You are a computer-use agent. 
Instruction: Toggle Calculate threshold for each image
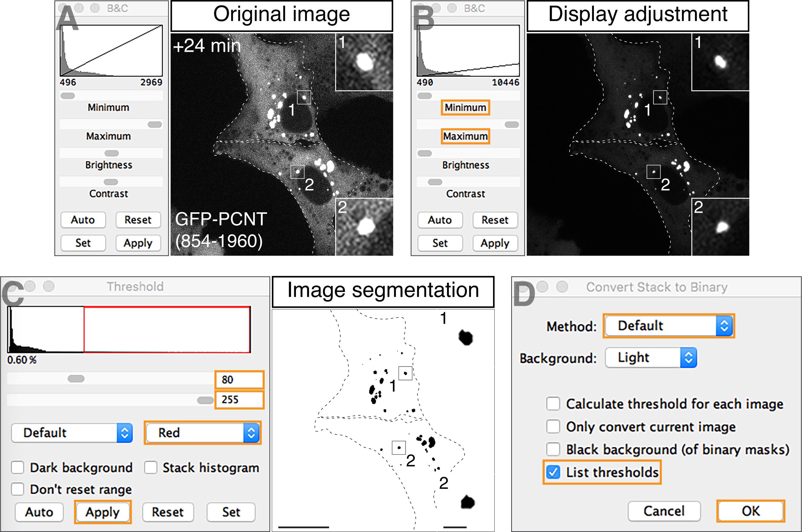click(x=553, y=404)
